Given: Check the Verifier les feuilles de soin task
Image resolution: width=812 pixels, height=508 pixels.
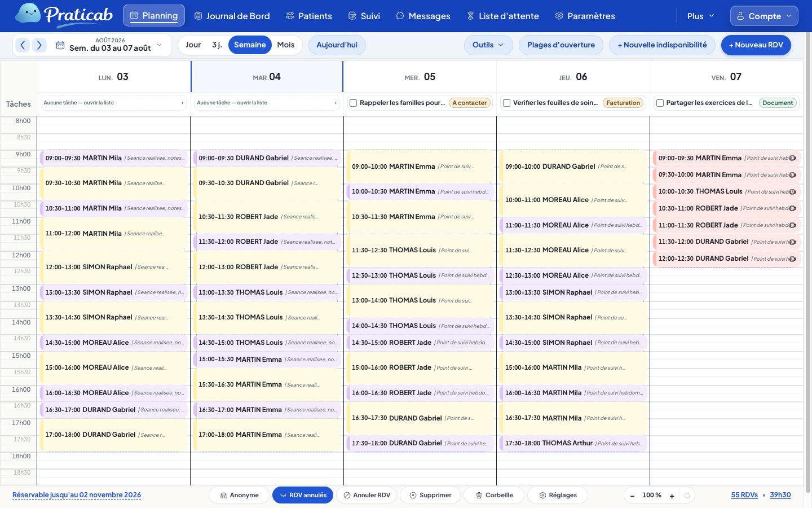Looking at the screenshot, I should coord(506,103).
